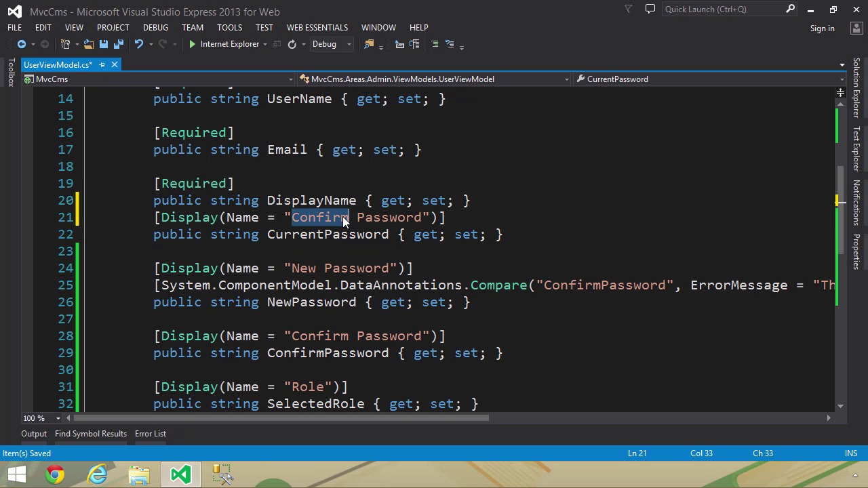Open the Debug configuration dropdown
Image resolution: width=868 pixels, height=488 pixels.
pos(349,45)
